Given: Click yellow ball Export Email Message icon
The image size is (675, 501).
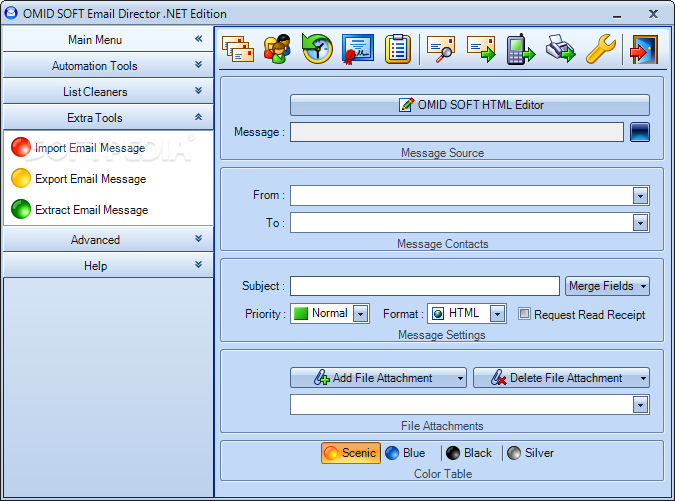Looking at the screenshot, I should click(21, 178).
